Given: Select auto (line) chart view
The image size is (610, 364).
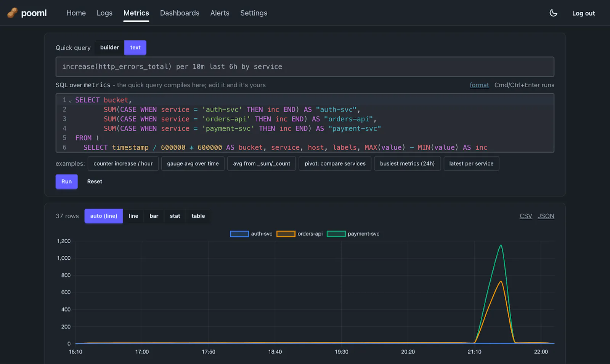Looking at the screenshot, I should (104, 216).
